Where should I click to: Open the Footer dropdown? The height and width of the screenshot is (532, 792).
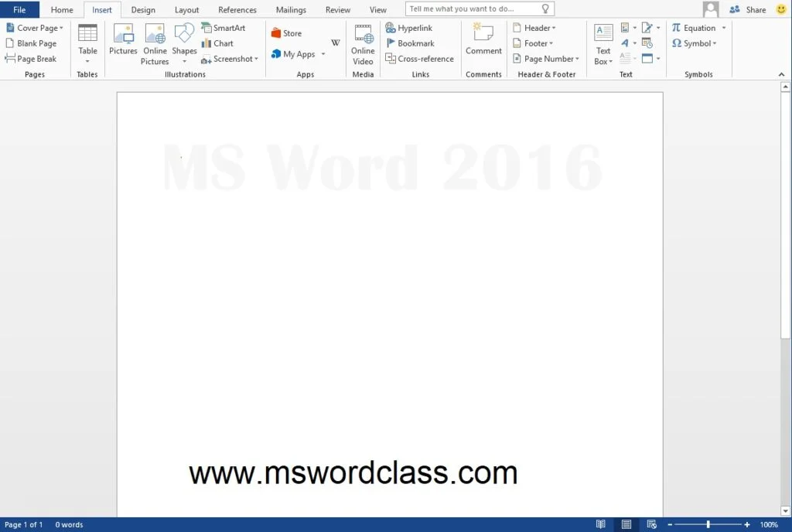point(533,43)
